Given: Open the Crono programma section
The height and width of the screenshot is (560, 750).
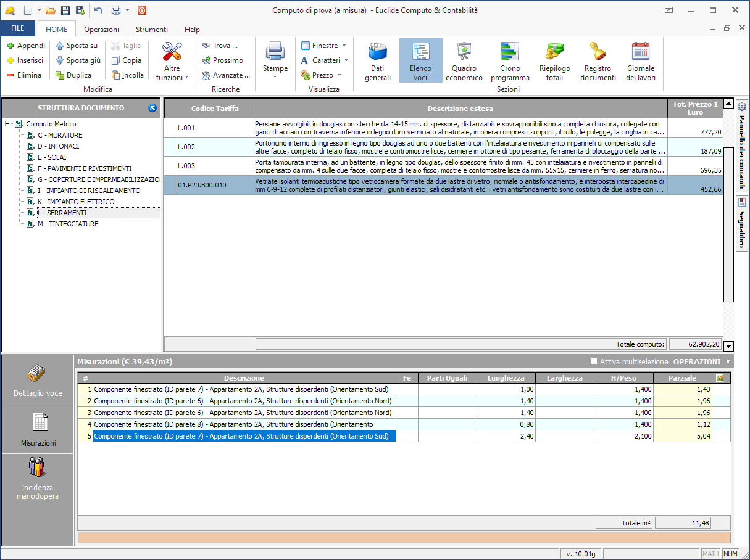Looking at the screenshot, I should click(510, 61).
